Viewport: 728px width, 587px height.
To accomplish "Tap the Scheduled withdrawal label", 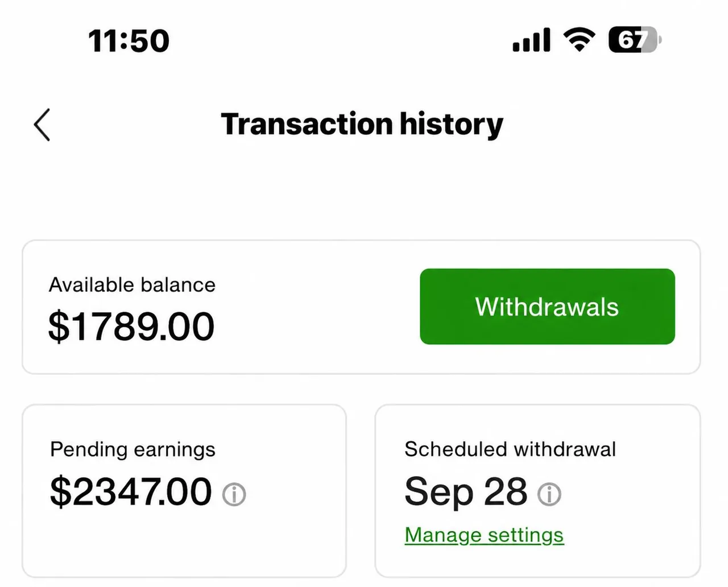I will (x=510, y=449).
